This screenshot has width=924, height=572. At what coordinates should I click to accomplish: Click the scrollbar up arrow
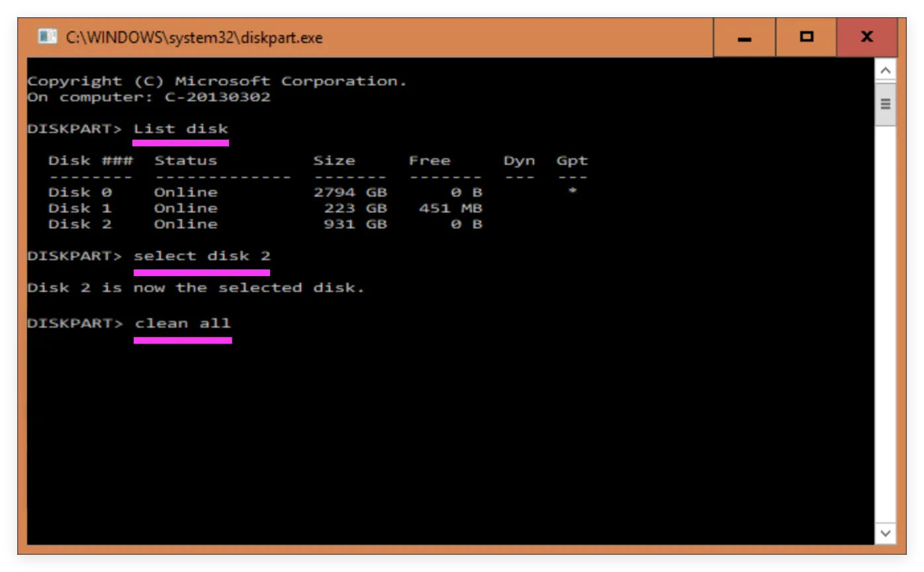tap(886, 70)
